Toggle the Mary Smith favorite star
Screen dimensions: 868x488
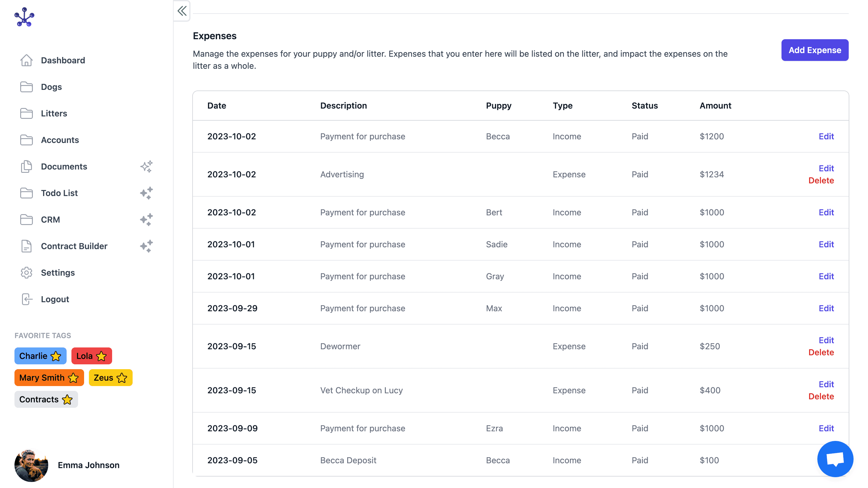(x=73, y=378)
